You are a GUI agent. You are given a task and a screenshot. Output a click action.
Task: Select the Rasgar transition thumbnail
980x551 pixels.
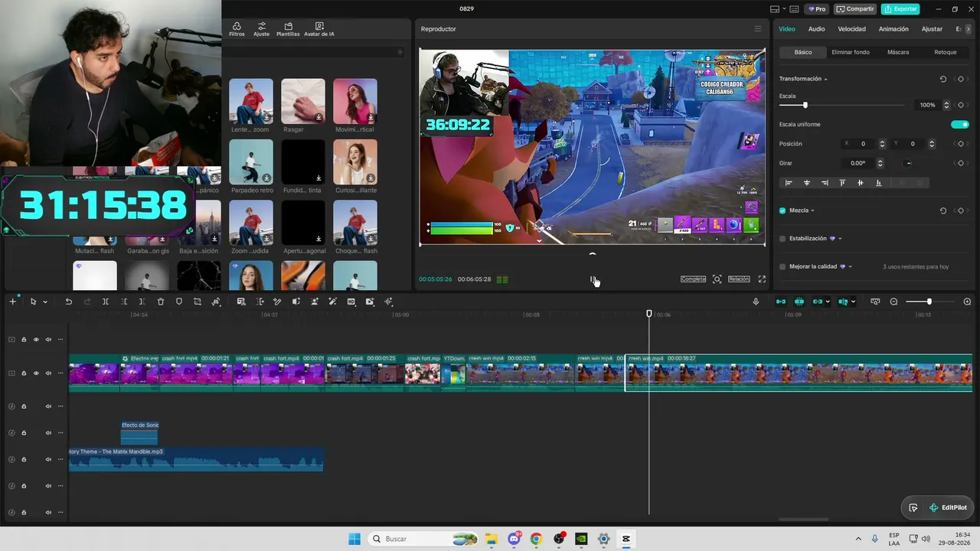point(303,101)
